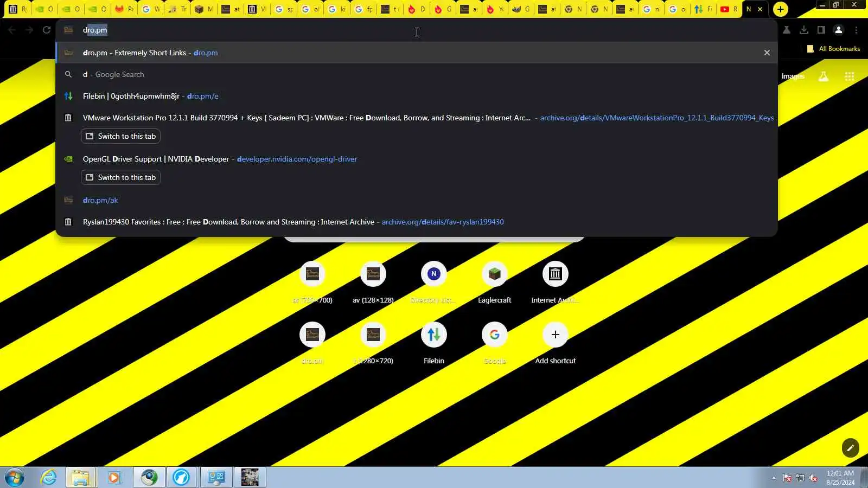Open the av (128×128) shortcut

pos(373,283)
